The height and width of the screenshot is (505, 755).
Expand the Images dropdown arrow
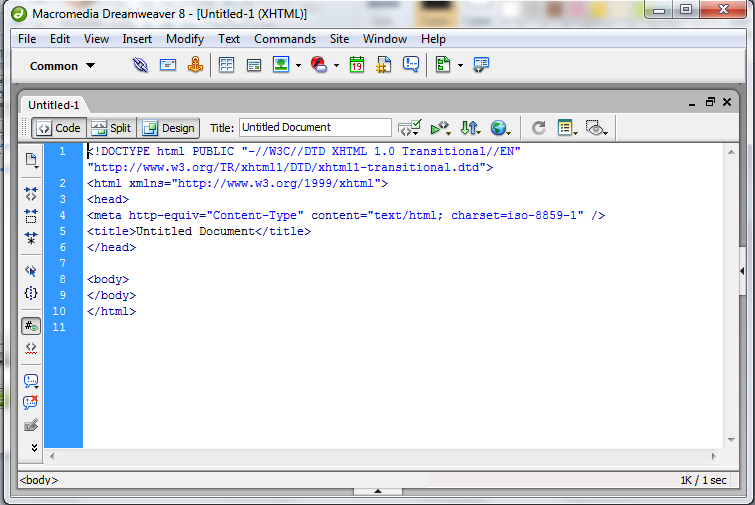click(x=299, y=65)
